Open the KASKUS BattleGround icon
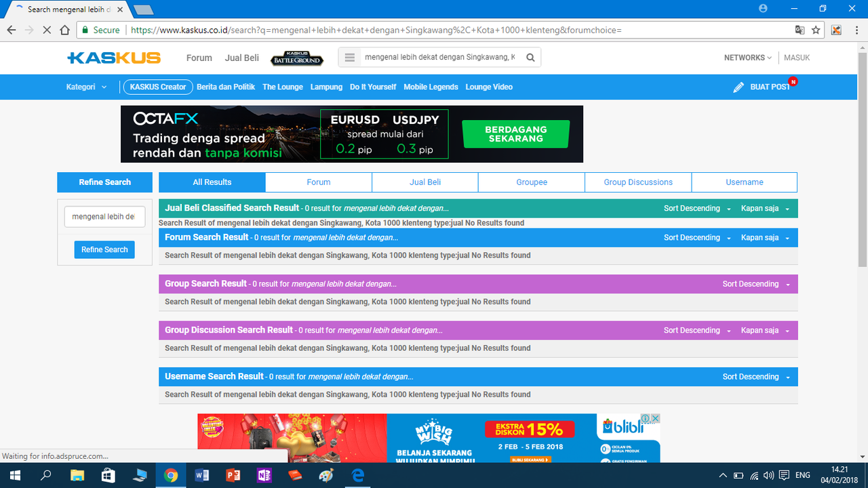The image size is (868, 488). [x=297, y=58]
